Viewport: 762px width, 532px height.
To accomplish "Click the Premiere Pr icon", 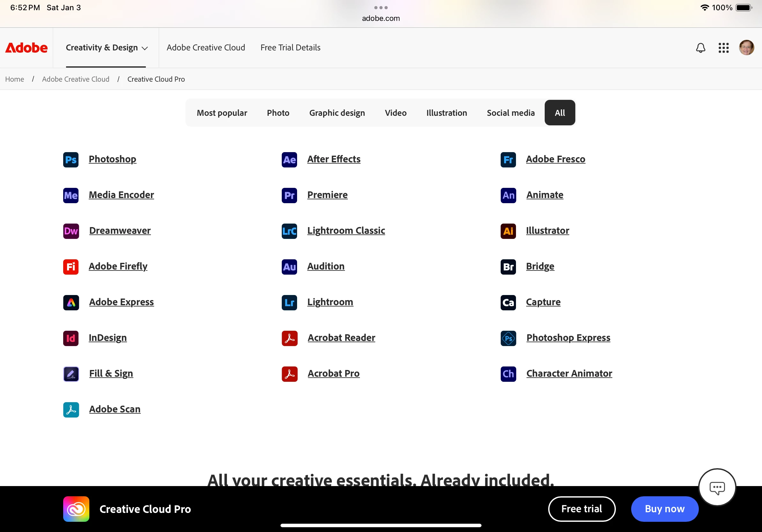I will click(x=289, y=196).
